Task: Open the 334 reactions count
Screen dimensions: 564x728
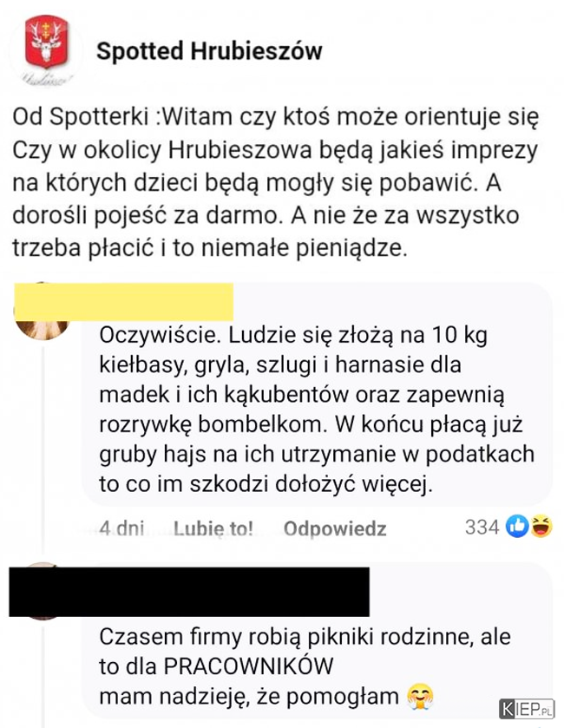Action: pos(482,527)
